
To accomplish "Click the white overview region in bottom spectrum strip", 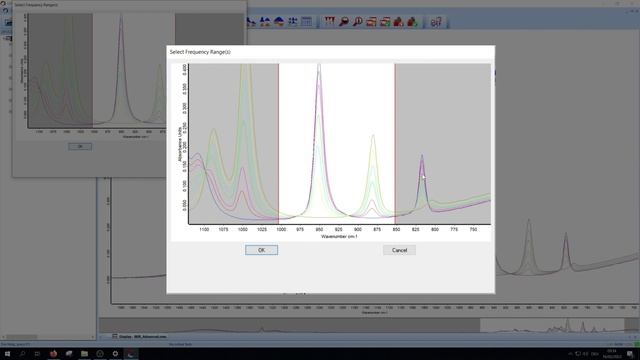I will coord(552,325).
